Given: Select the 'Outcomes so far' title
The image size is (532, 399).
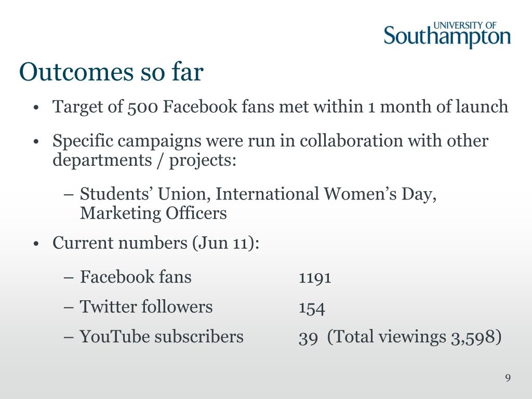Looking at the screenshot, I should coord(111,72).
